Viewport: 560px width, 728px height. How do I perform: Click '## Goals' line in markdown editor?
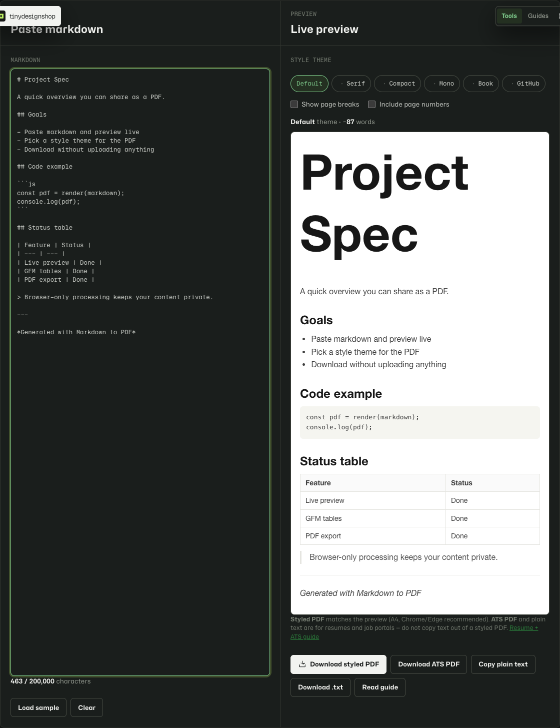tap(32, 115)
